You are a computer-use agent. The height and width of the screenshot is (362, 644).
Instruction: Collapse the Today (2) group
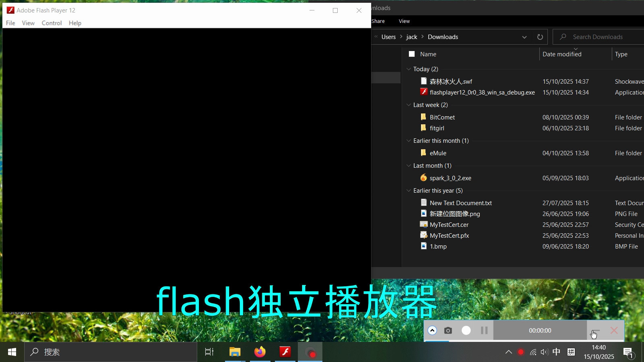click(409, 69)
